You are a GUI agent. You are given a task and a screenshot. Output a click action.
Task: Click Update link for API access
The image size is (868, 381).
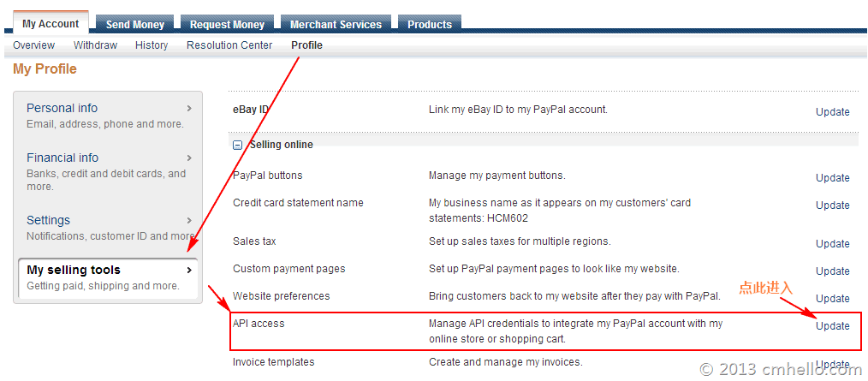pos(833,325)
